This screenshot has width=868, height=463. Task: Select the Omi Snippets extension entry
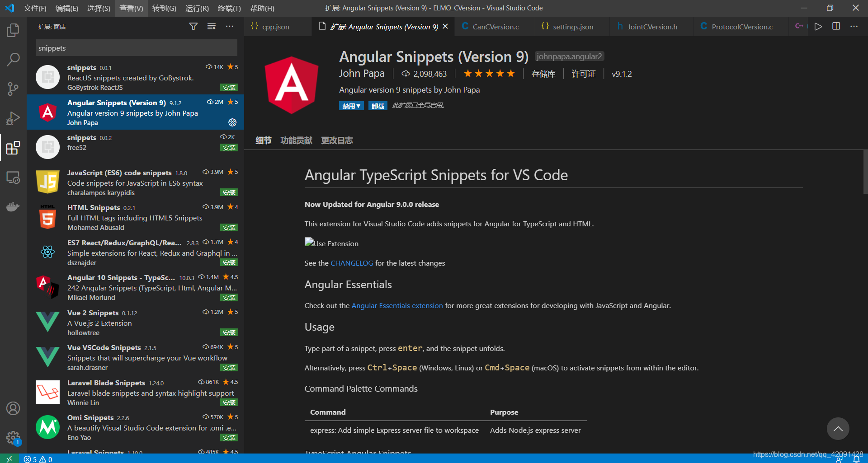pos(136,427)
